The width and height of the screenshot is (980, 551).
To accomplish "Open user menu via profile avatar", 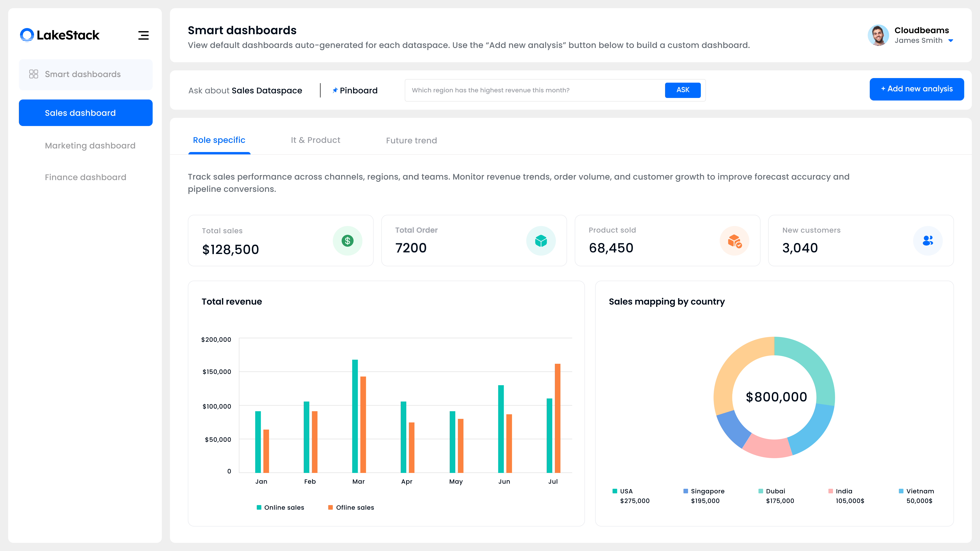I will coord(878,35).
